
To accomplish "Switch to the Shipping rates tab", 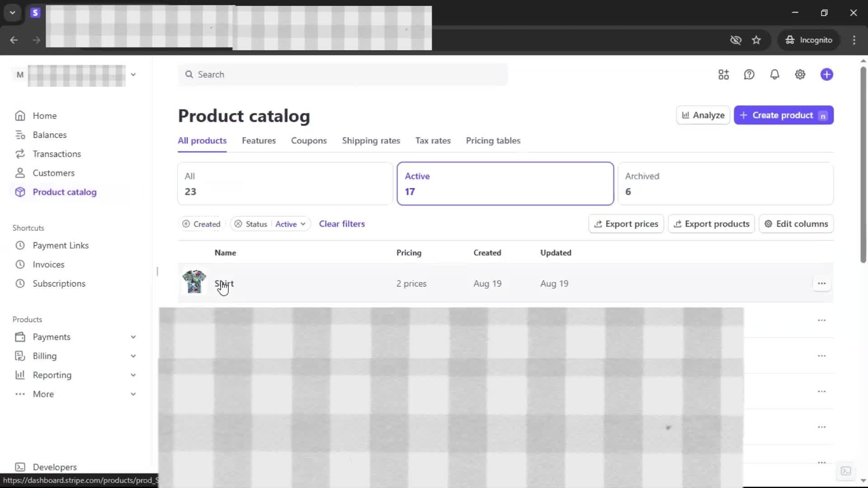I will 371,141.
